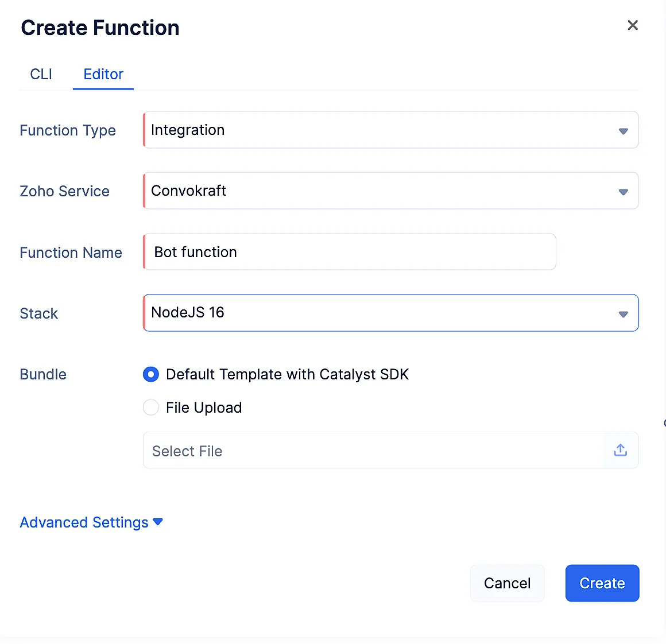The height and width of the screenshot is (644, 666).
Task: Click the Create button
Action: [x=602, y=583]
